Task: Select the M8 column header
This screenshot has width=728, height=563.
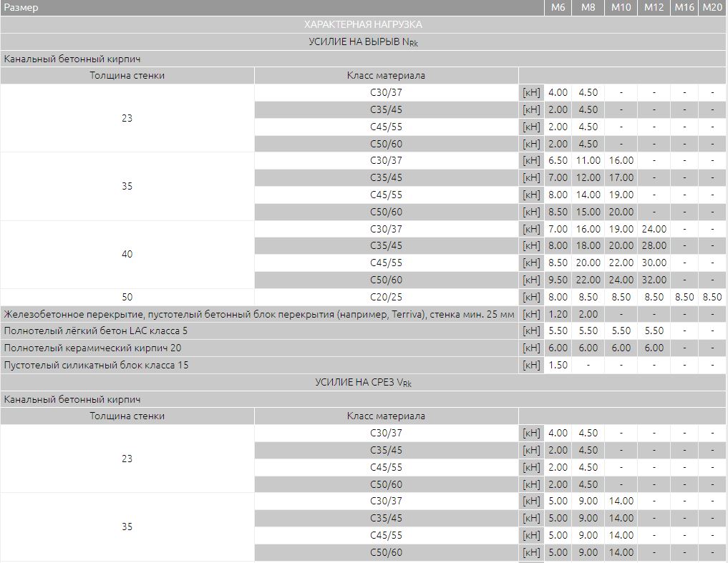Action: coord(588,7)
